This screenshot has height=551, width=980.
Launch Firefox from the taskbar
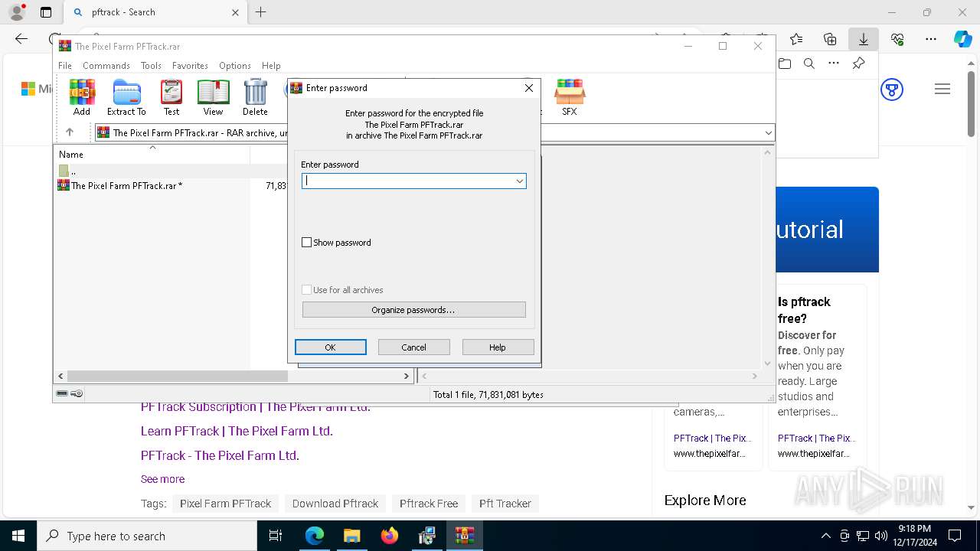coord(390,536)
